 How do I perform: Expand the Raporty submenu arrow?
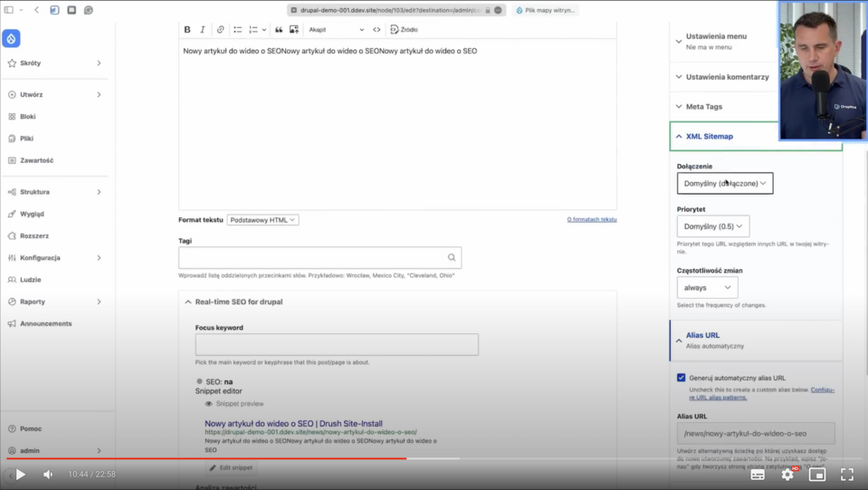pyautogui.click(x=99, y=302)
